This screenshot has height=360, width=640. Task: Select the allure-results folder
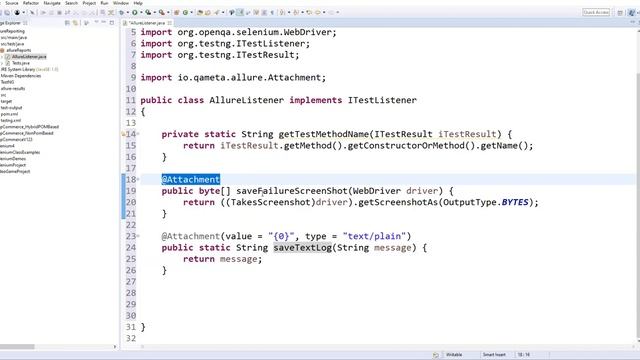(13, 89)
